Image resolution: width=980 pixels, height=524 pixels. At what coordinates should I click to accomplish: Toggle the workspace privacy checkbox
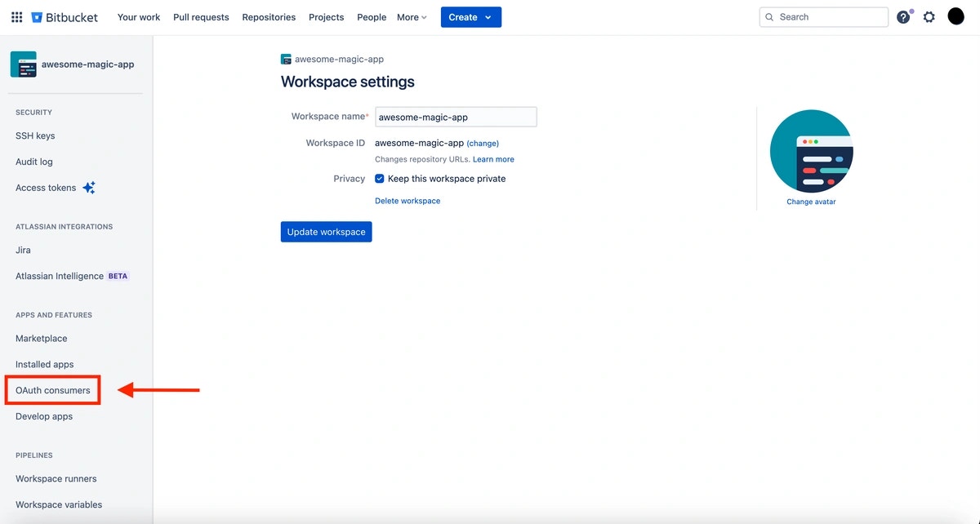coord(379,178)
